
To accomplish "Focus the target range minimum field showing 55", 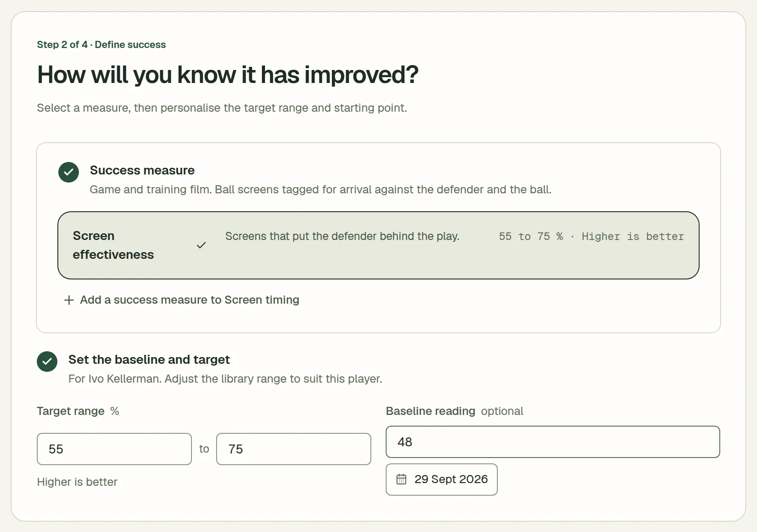I will [114, 449].
